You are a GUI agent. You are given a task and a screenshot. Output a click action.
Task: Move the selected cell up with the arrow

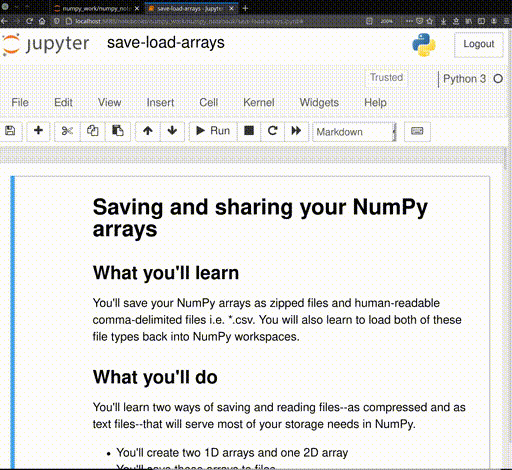pyautogui.click(x=148, y=131)
